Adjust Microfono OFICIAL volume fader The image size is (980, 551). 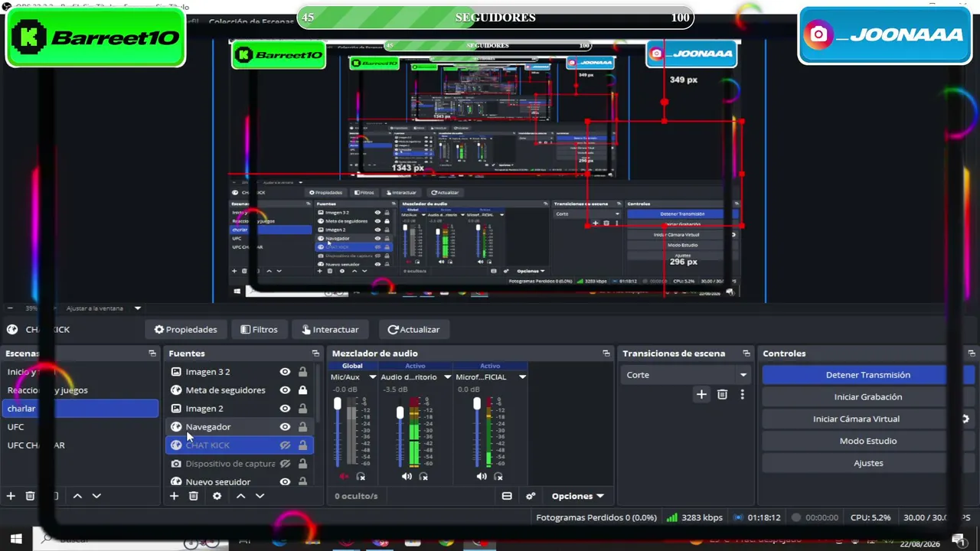476,404
